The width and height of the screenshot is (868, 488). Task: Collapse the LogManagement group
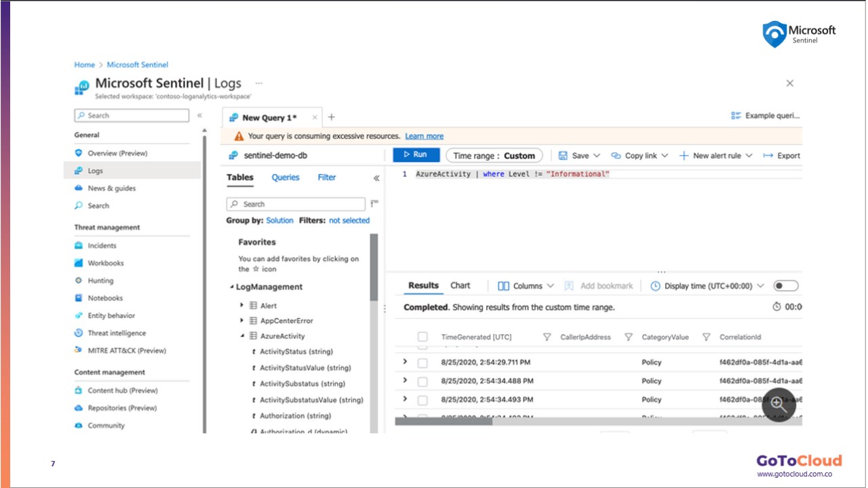(231, 287)
